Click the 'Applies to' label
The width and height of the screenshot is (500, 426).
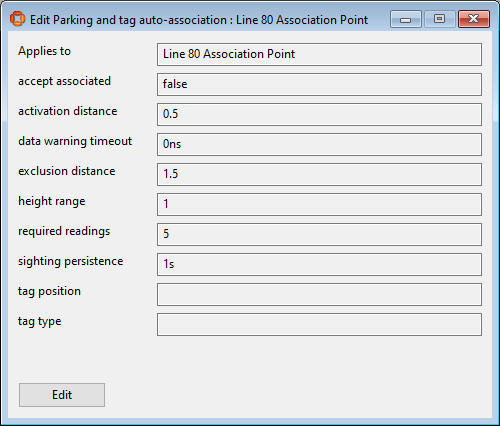(x=44, y=51)
